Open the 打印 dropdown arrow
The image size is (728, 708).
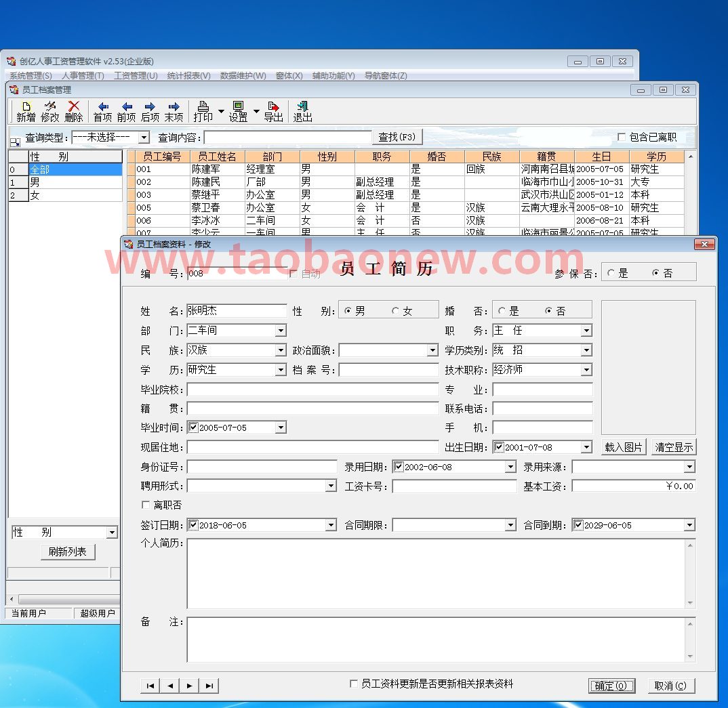(x=221, y=111)
